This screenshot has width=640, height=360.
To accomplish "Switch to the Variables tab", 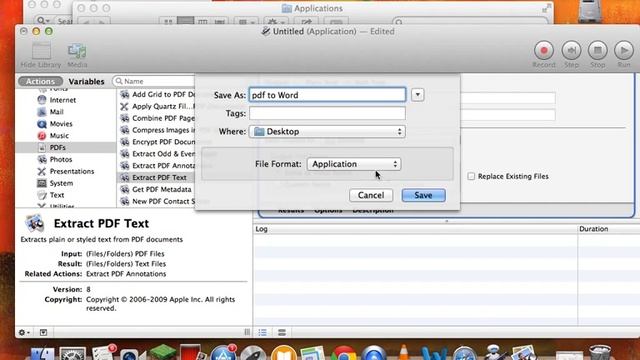I will pyautogui.click(x=86, y=81).
